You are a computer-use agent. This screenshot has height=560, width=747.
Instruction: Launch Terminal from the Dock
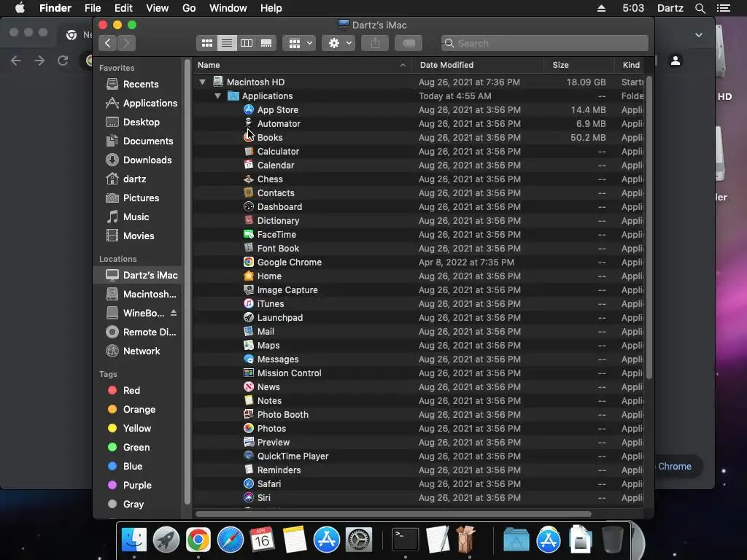pos(405,540)
